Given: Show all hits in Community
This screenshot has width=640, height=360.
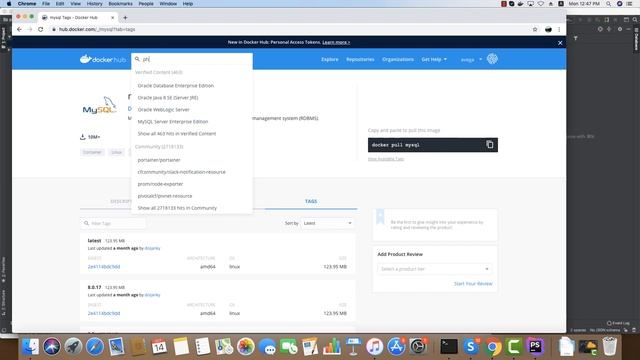Looking at the screenshot, I should pos(177,208).
